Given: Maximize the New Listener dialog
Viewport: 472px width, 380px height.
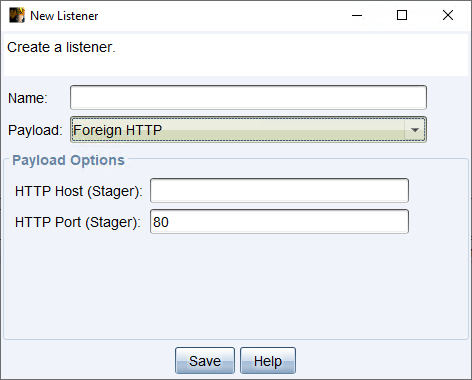Looking at the screenshot, I should [x=402, y=15].
